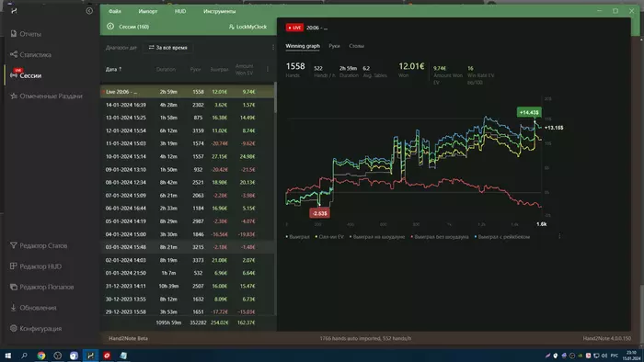Select session 10-01-2024 15:14
Screen dimensions: 644x362
[187, 156]
